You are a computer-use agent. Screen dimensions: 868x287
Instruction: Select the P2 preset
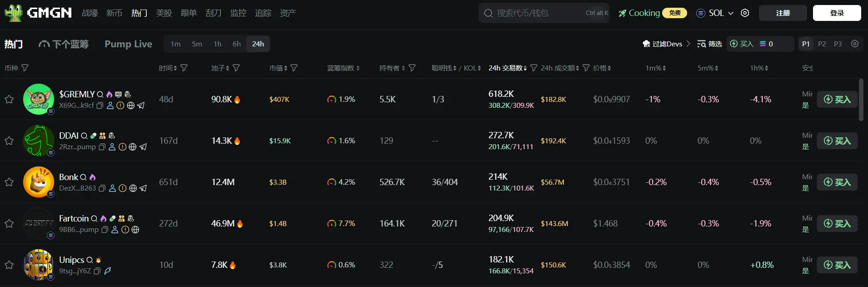point(822,44)
